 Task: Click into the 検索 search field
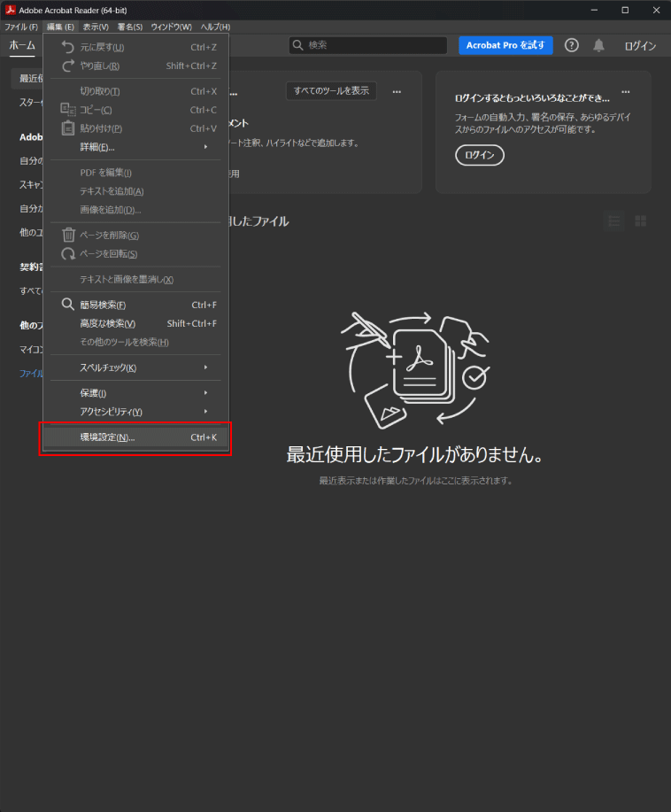point(372,45)
